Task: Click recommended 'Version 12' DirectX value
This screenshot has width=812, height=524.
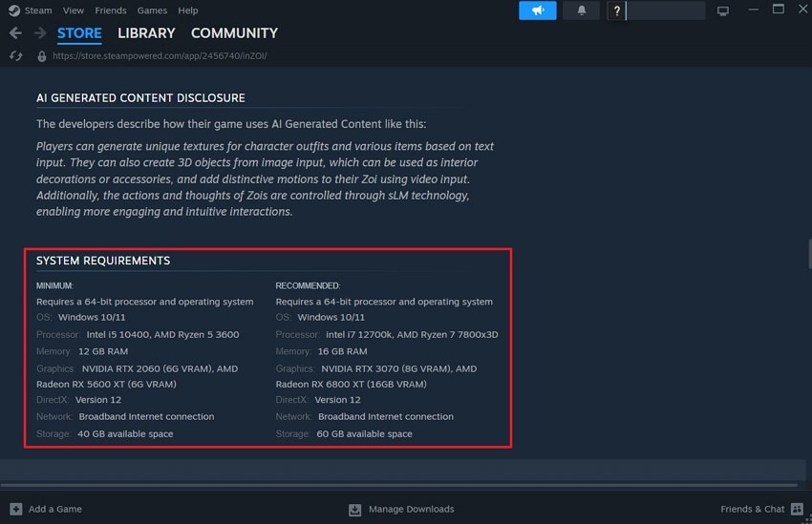Action: pyautogui.click(x=337, y=400)
